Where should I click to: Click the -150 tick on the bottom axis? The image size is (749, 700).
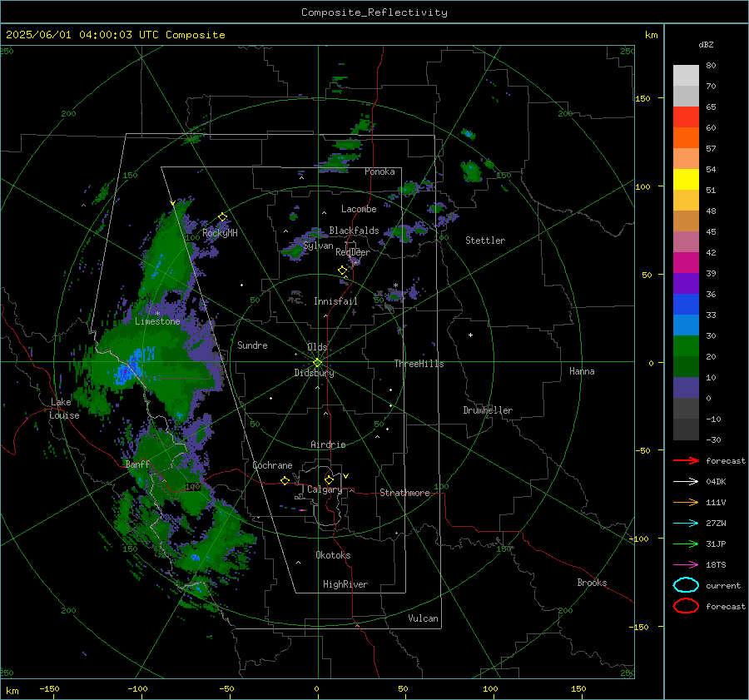tap(49, 688)
